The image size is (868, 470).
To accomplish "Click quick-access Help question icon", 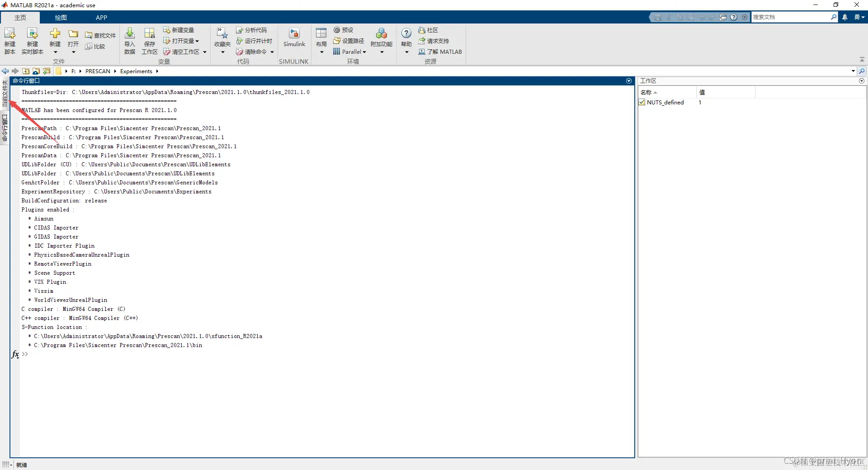I will (734, 17).
